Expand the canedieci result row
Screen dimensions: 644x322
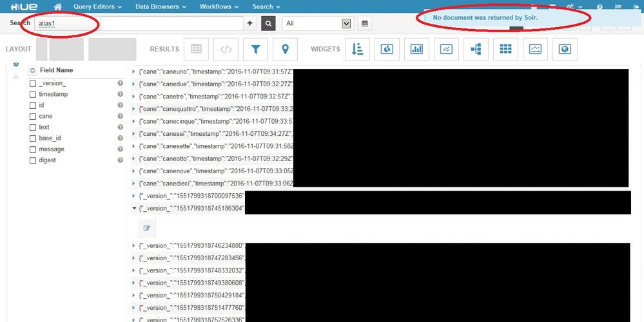(x=133, y=184)
